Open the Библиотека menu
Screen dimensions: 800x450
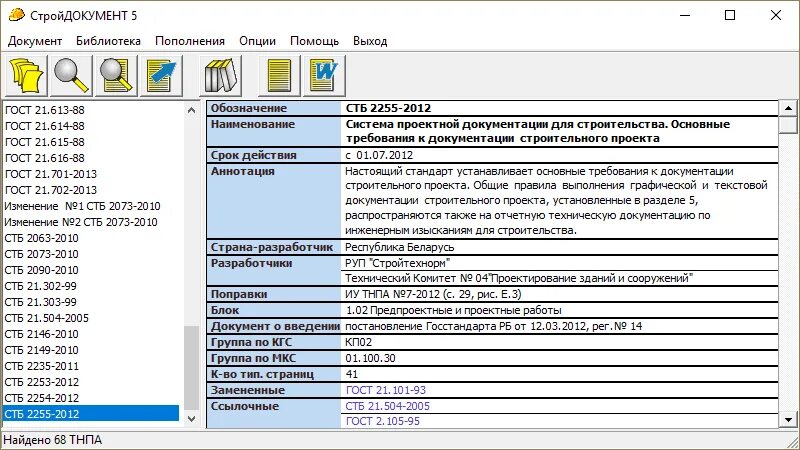point(108,41)
